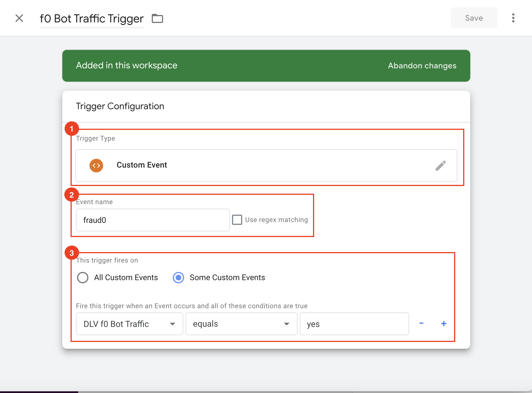
Task: Open the three-dot more actions menu
Action: point(513,18)
